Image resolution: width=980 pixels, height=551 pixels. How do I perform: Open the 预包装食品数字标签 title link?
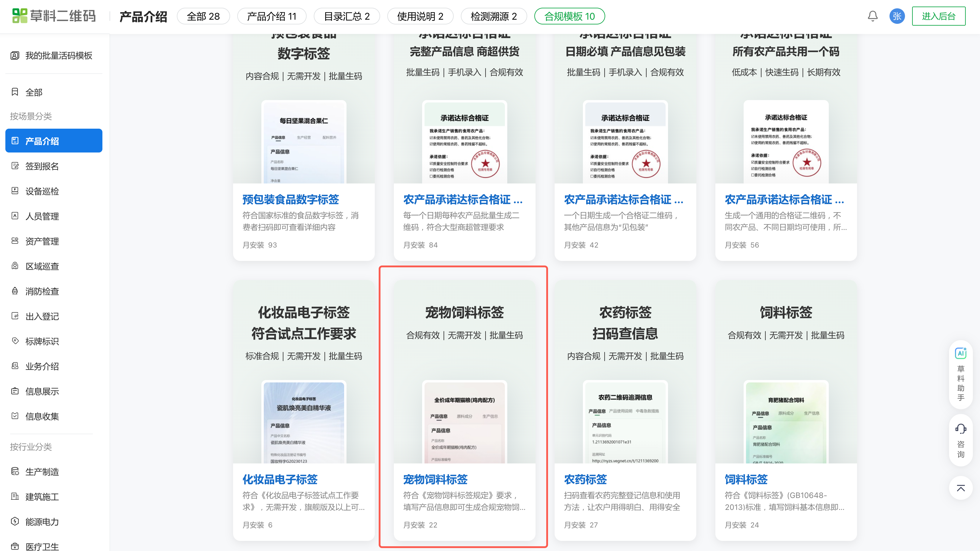(x=291, y=199)
